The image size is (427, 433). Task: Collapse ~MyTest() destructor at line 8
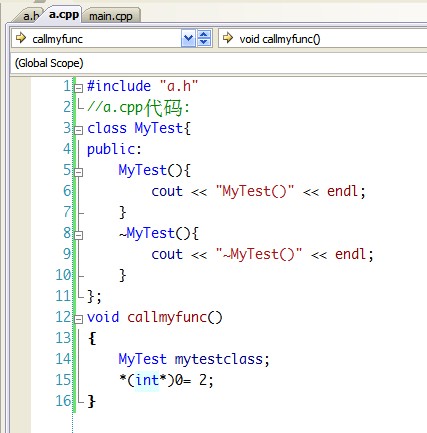79,235
